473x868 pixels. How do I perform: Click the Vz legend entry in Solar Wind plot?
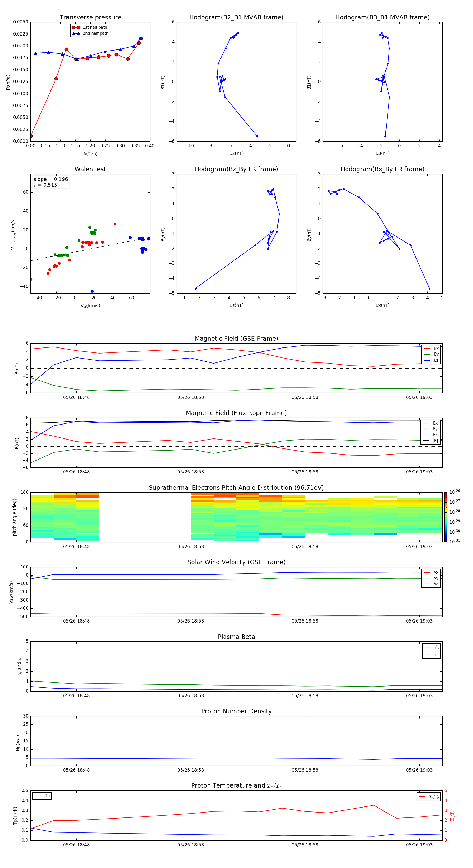pyautogui.click(x=432, y=584)
